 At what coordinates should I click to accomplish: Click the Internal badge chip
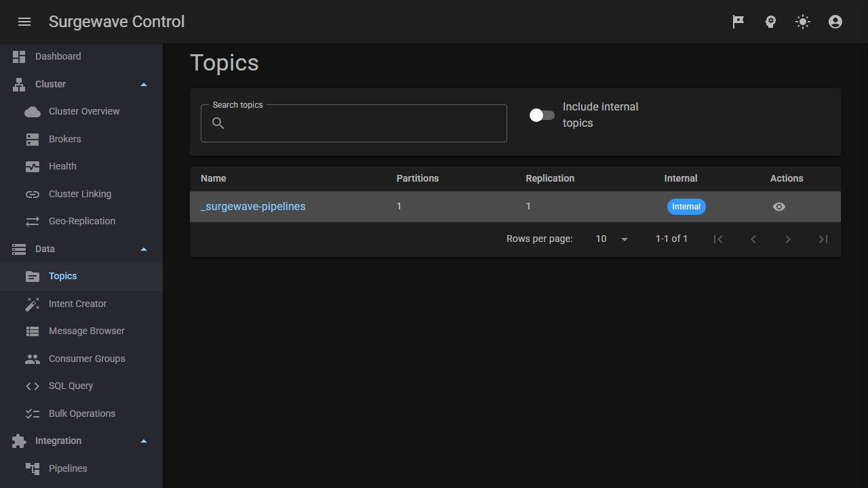click(686, 207)
